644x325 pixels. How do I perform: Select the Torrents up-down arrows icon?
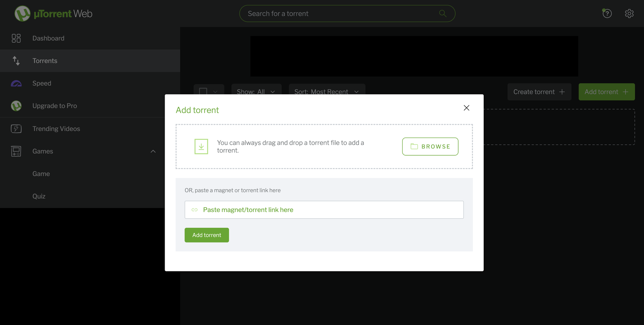point(16,61)
